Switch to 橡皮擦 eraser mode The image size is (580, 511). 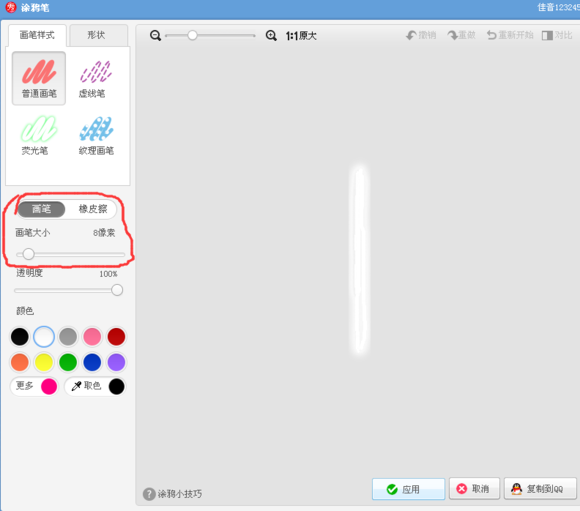point(93,209)
